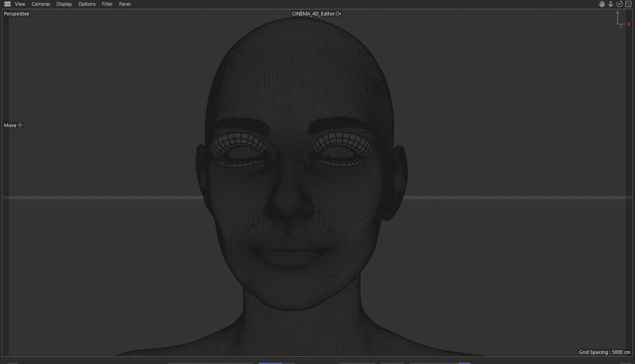This screenshot has width=635, height=364.
Task: Click the Perspective view label
Action: click(x=17, y=14)
